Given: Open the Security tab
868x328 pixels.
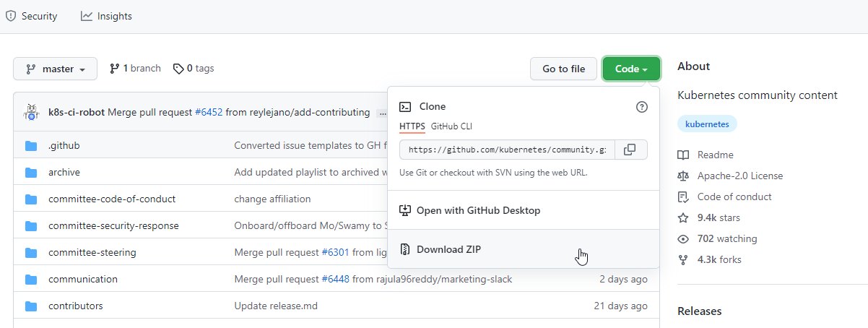Looking at the screenshot, I should [x=31, y=16].
